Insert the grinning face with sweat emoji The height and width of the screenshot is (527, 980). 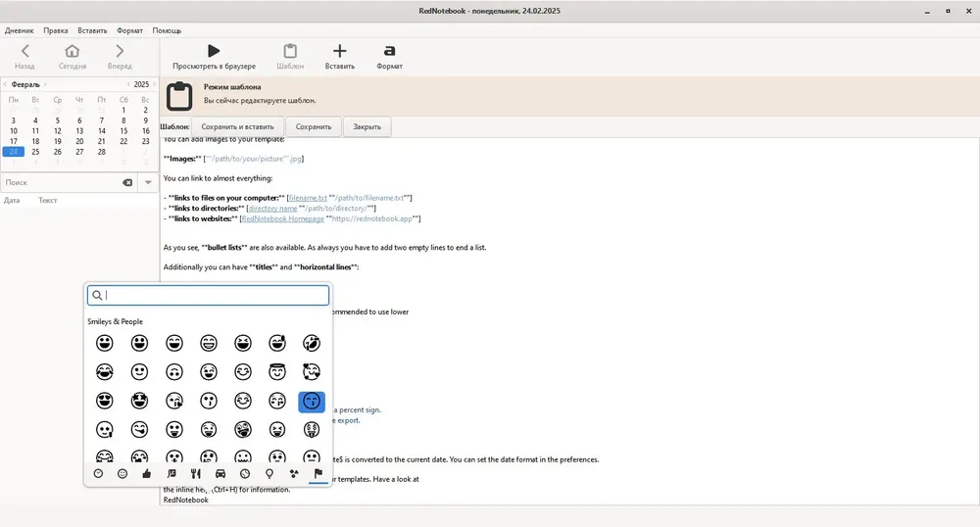click(x=277, y=343)
